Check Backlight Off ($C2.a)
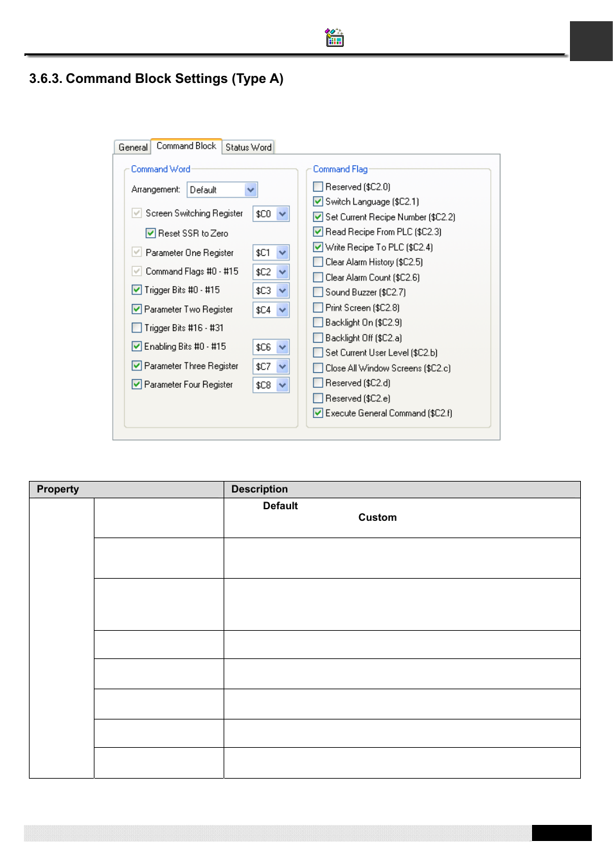Screen dimensions: 613x868 click(x=318, y=338)
